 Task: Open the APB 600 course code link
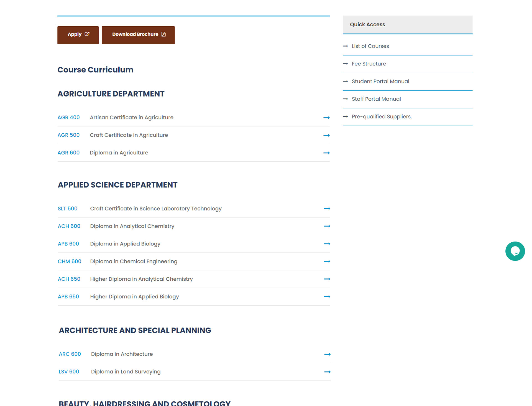click(68, 244)
